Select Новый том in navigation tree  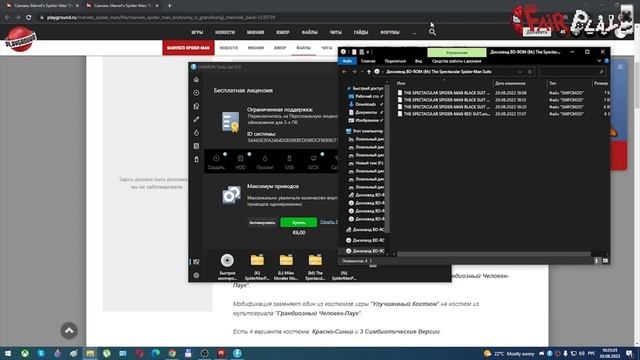[366, 163]
